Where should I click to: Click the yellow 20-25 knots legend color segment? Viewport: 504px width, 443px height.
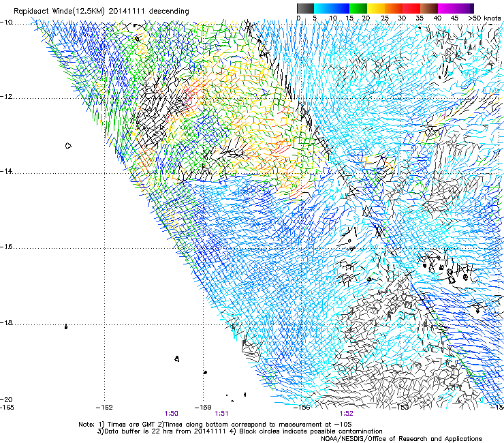376,8
